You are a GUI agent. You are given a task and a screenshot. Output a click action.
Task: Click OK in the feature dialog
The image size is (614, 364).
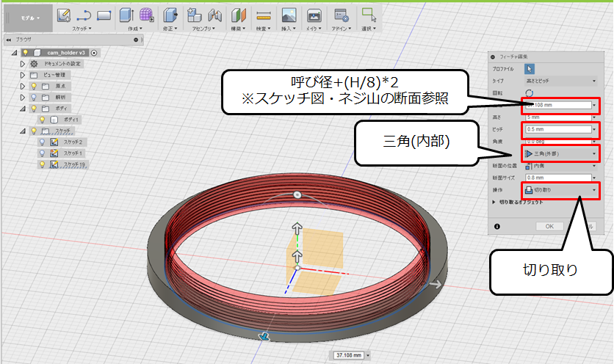[549, 226]
